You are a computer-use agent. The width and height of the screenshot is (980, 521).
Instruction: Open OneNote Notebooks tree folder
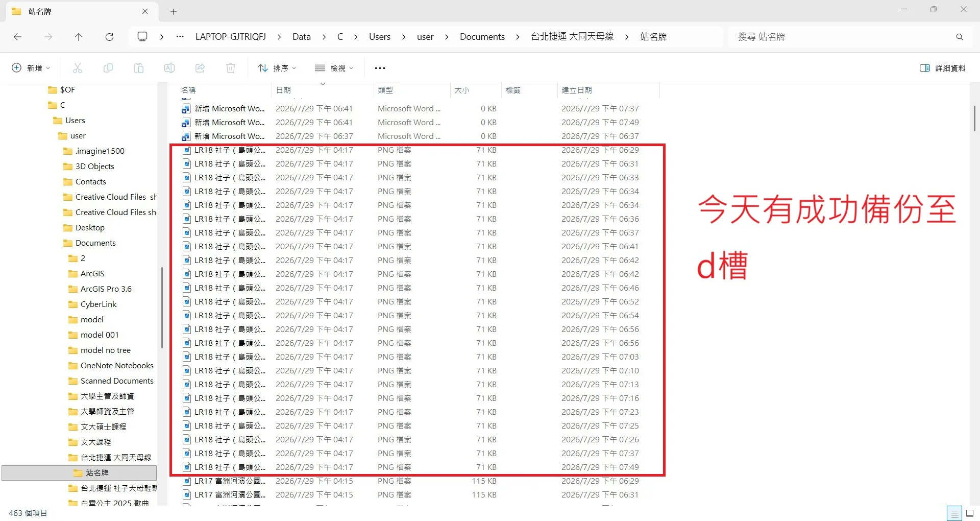pyautogui.click(x=117, y=365)
